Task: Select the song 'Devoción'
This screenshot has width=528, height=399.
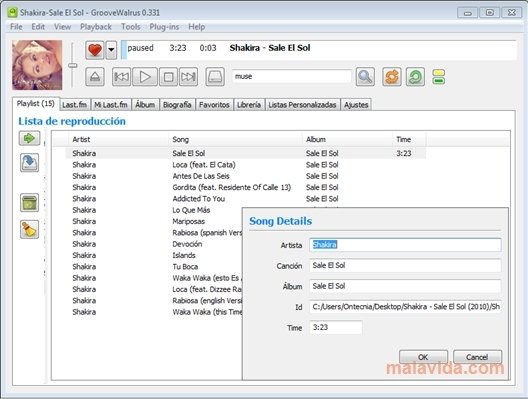Action: [x=187, y=244]
